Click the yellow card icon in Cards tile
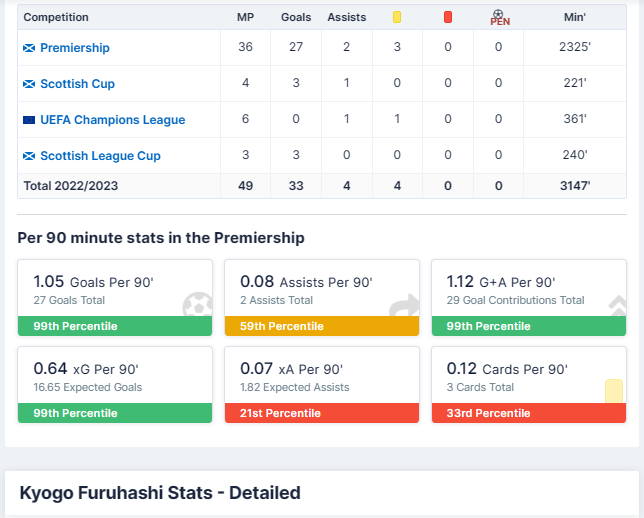 (x=613, y=391)
